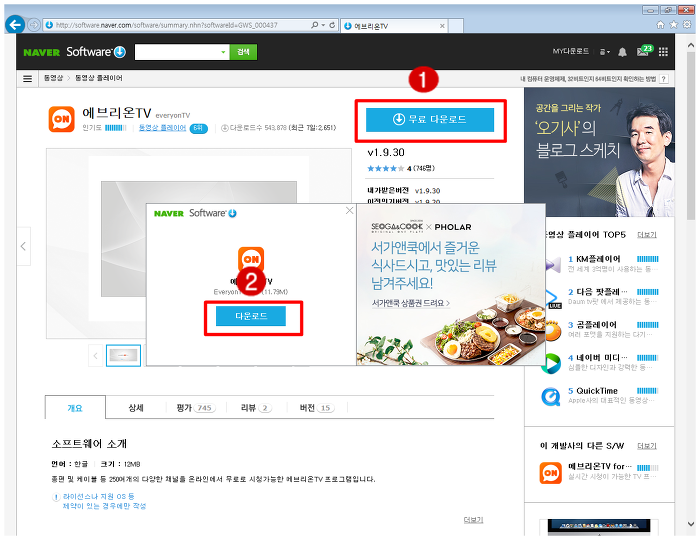Click the KM플레이어 title in TOP5

pyautogui.click(x=598, y=259)
